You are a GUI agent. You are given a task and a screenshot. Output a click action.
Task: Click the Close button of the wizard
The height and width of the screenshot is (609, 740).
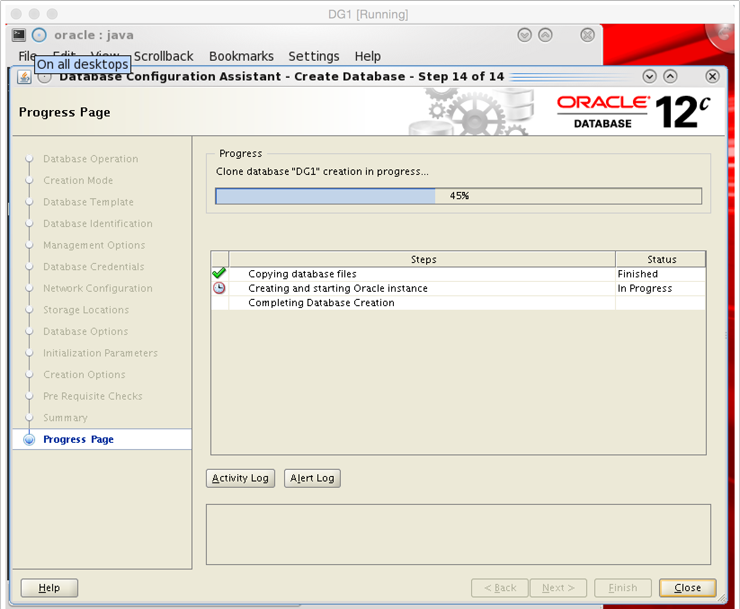[688, 588]
